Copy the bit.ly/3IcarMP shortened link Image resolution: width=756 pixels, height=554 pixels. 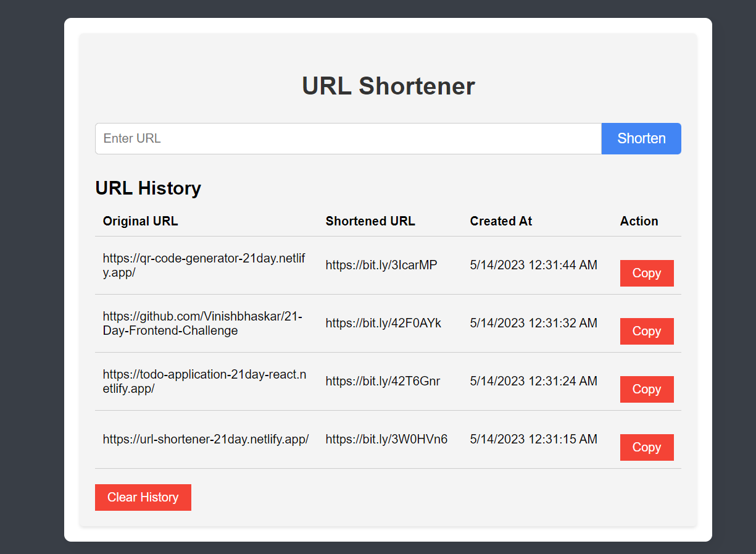647,273
